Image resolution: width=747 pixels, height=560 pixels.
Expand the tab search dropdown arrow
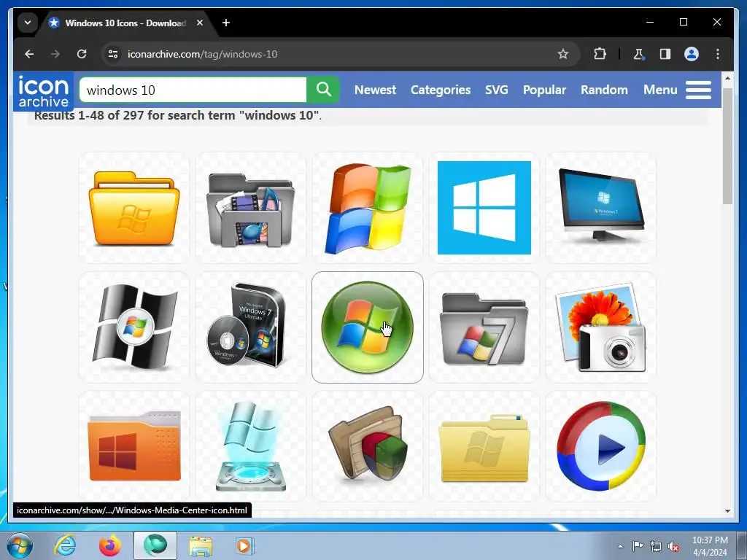[x=28, y=23]
